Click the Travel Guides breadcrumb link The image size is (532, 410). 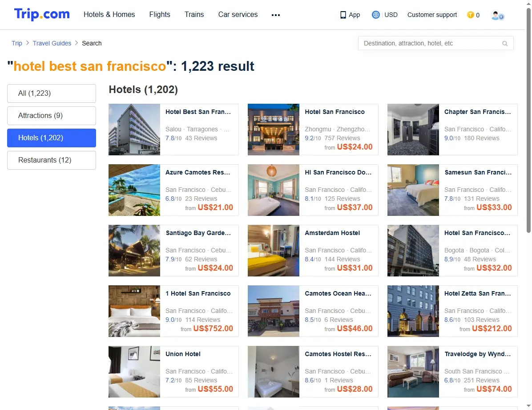pyautogui.click(x=52, y=43)
